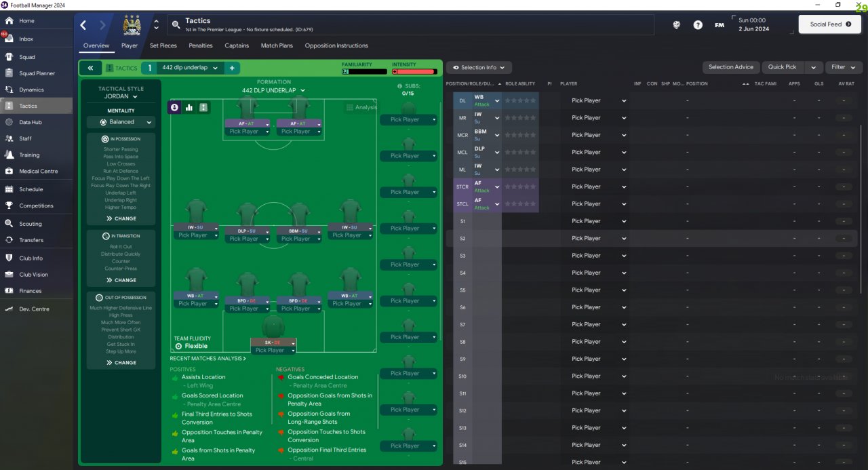Expand the Formation 442 DLP UNDERLAP dropdown

(274, 90)
